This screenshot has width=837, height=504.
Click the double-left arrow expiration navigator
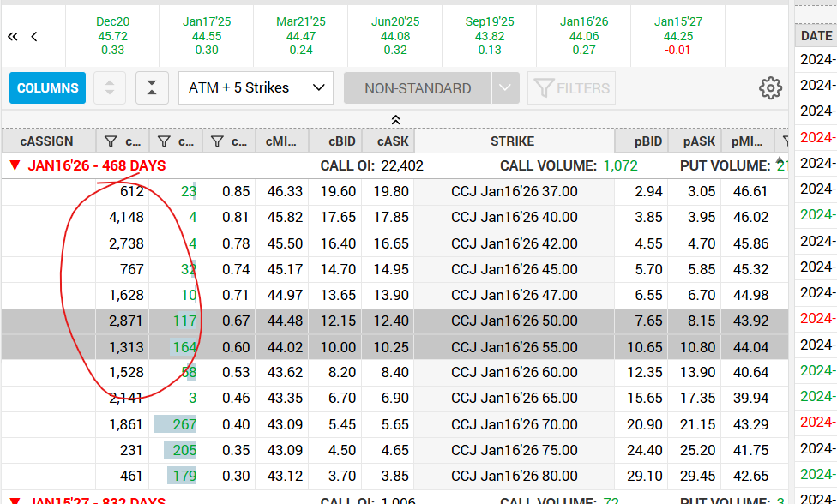(x=12, y=36)
